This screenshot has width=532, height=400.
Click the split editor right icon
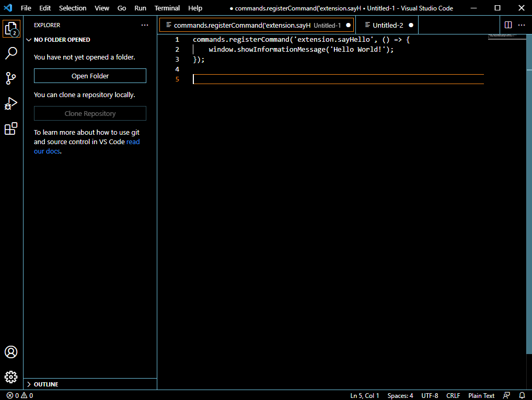508,25
